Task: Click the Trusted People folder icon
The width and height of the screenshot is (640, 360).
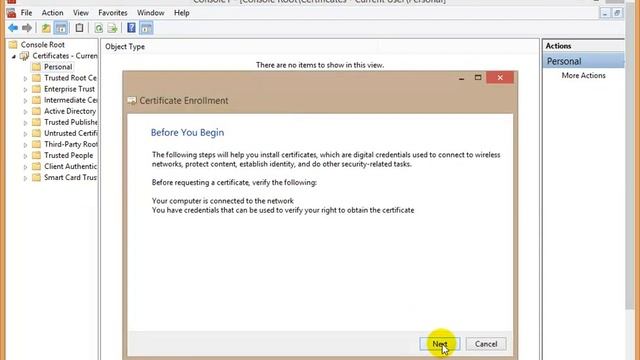Action: (x=36, y=155)
